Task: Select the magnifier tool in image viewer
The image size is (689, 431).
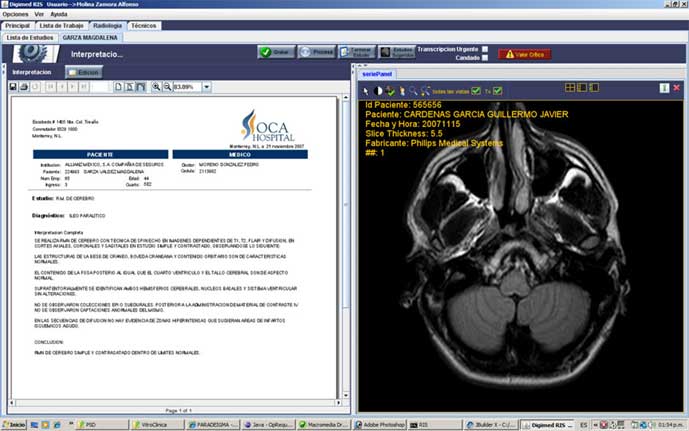Action: [x=412, y=90]
